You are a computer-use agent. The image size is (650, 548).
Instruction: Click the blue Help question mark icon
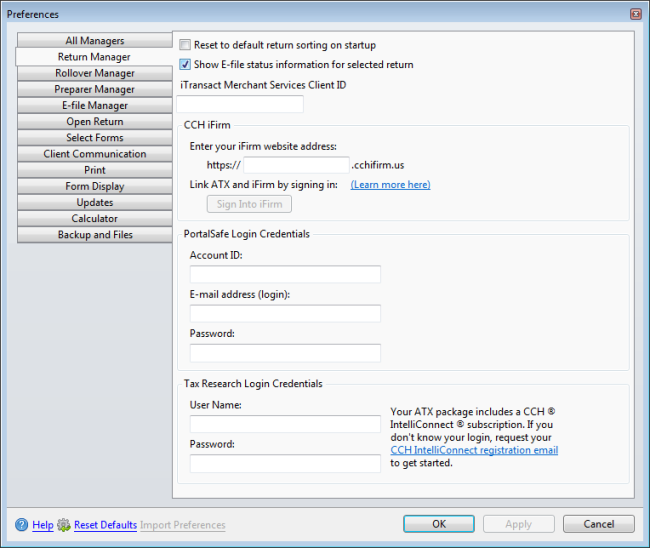point(22,525)
